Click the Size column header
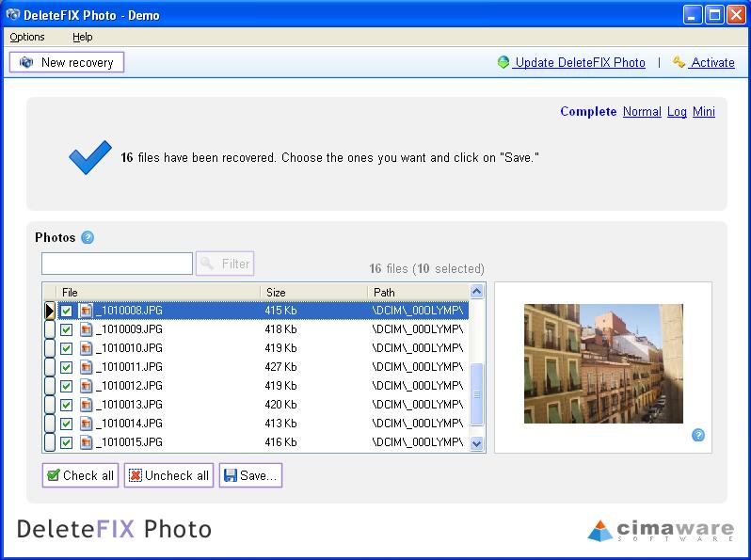751x560 pixels. pyautogui.click(x=314, y=292)
